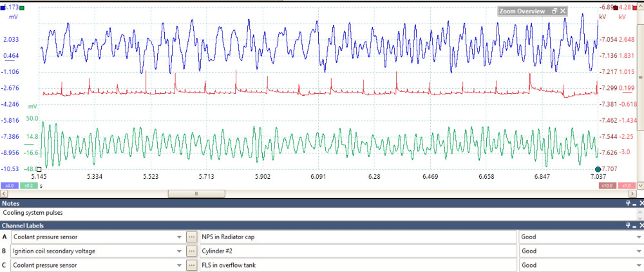The width and height of the screenshot is (644, 272).
Task: Click the x1.0 red zoom button
Action: (x=625, y=186)
